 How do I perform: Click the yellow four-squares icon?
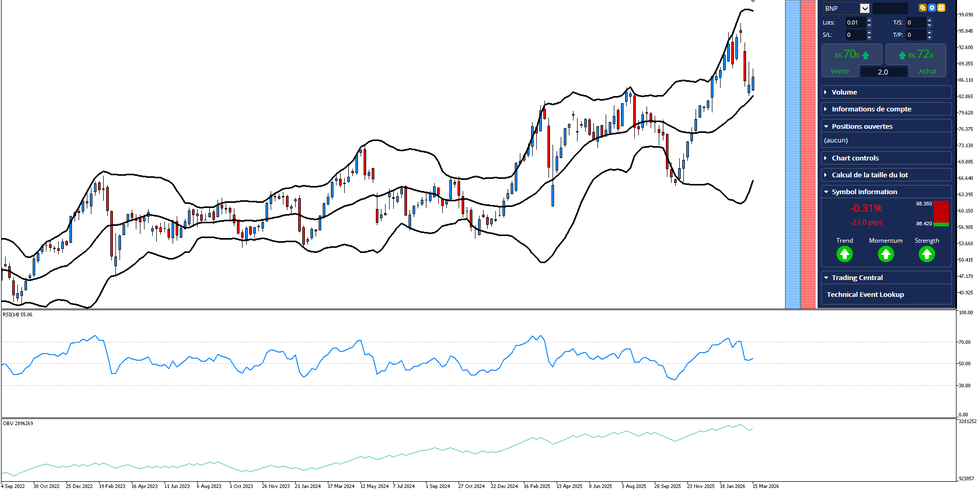pos(941,8)
